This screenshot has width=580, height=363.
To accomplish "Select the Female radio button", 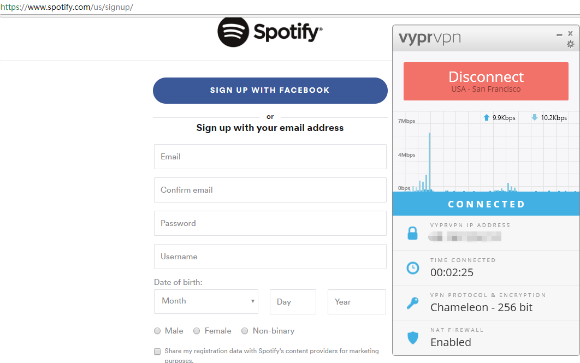I will (196, 331).
